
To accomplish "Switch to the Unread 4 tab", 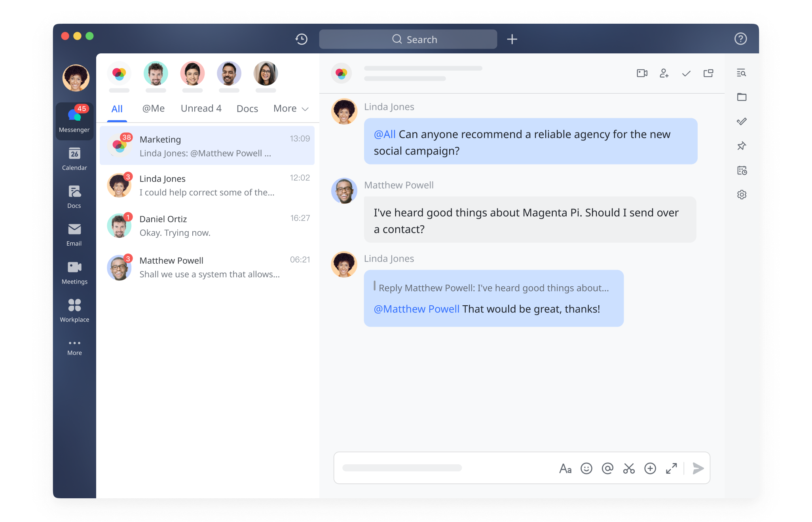I will pos(201,109).
